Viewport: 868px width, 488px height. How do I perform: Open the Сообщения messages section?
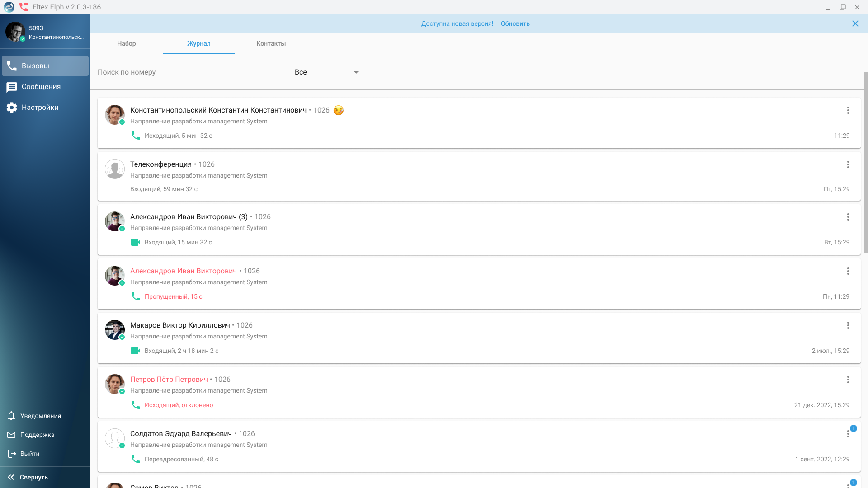(x=41, y=87)
